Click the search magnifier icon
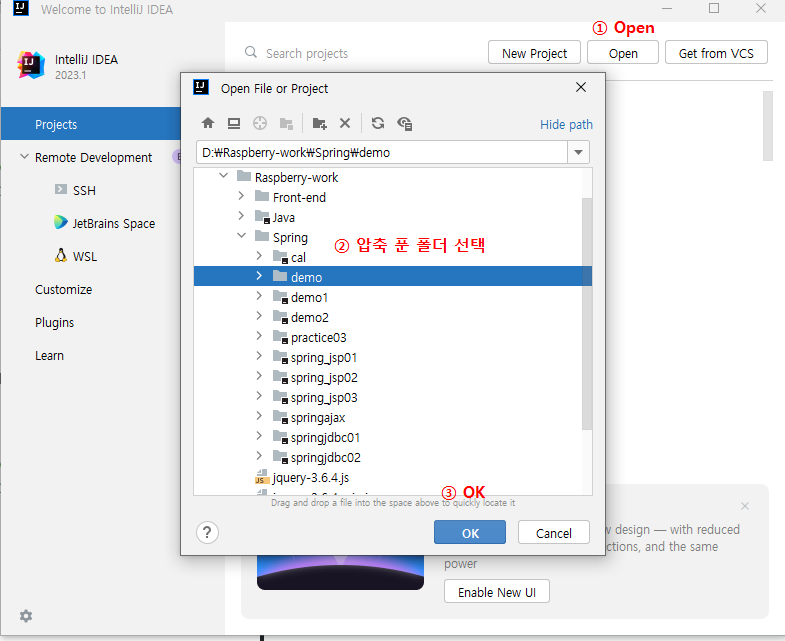 pyautogui.click(x=250, y=52)
